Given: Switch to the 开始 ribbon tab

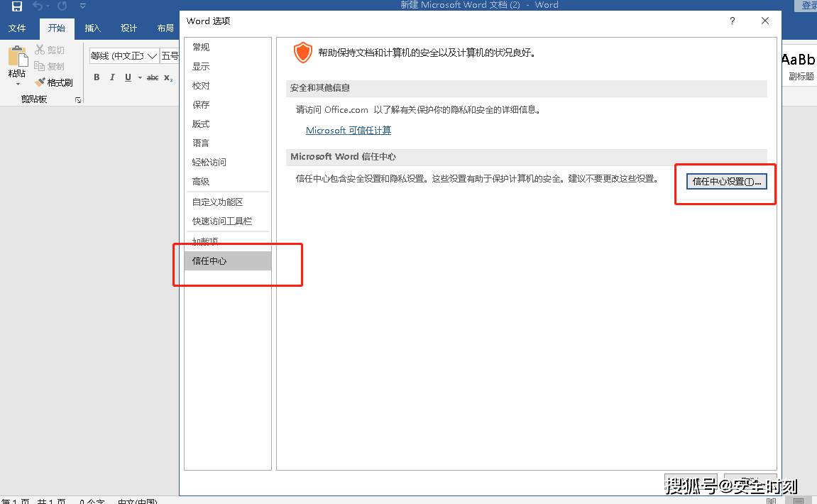Looking at the screenshot, I should tap(57, 28).
